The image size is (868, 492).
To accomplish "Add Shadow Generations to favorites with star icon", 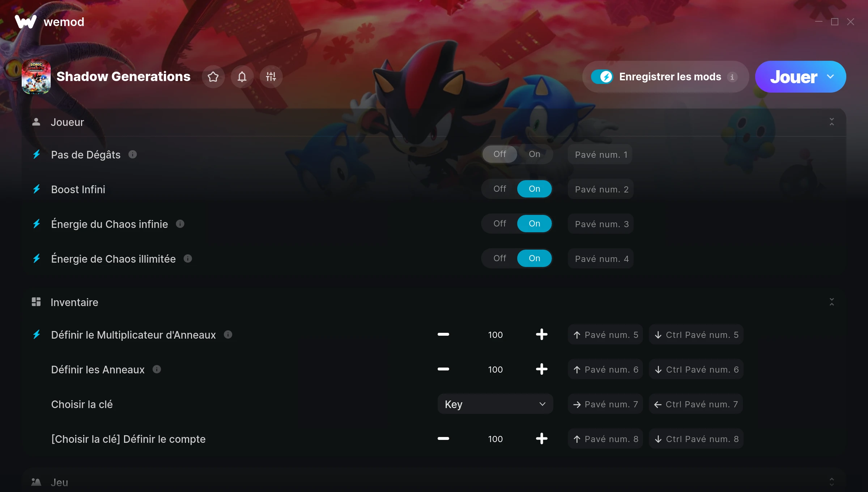I will [x=213, y=77].
